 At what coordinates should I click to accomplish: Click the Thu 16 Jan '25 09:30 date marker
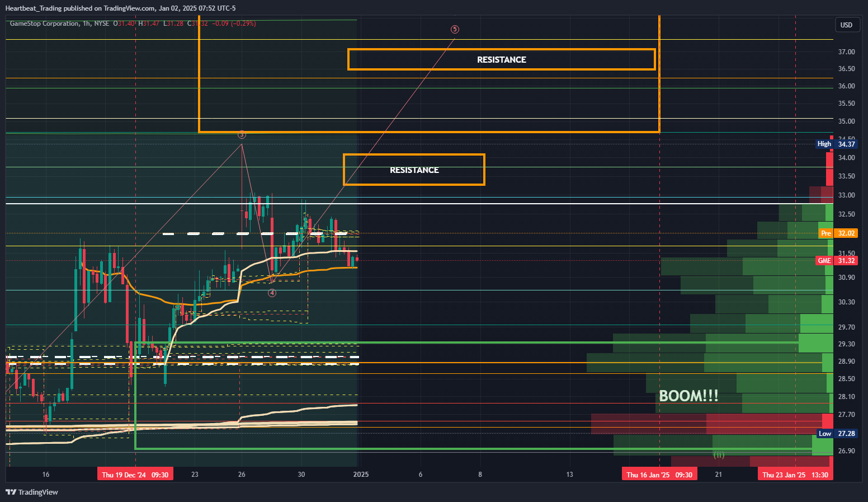click(x=659, y=475)
